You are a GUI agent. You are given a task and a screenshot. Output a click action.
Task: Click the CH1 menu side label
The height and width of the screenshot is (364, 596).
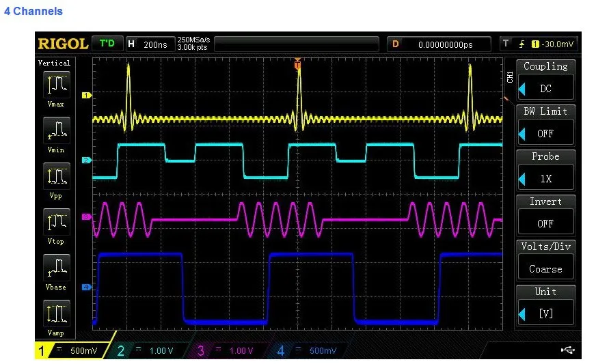510,77
